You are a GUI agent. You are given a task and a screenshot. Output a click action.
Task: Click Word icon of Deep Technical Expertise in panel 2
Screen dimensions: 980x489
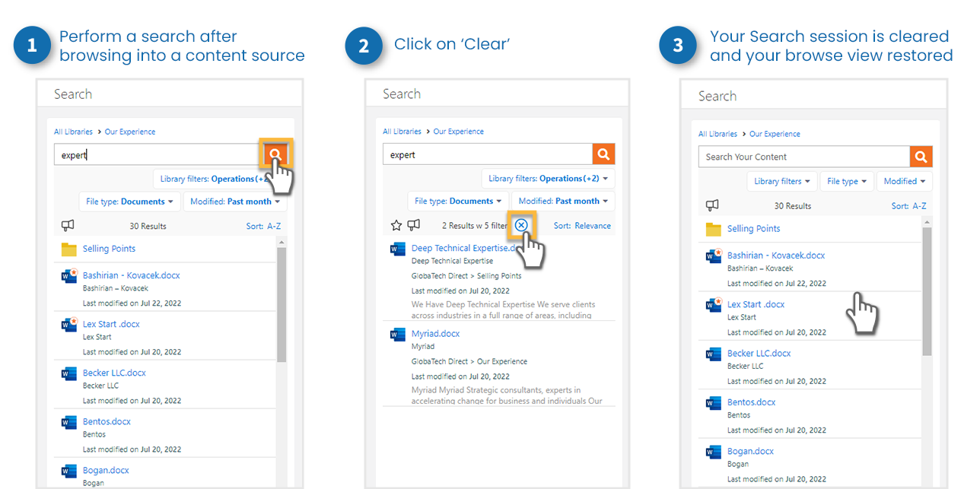pos(397,249)
